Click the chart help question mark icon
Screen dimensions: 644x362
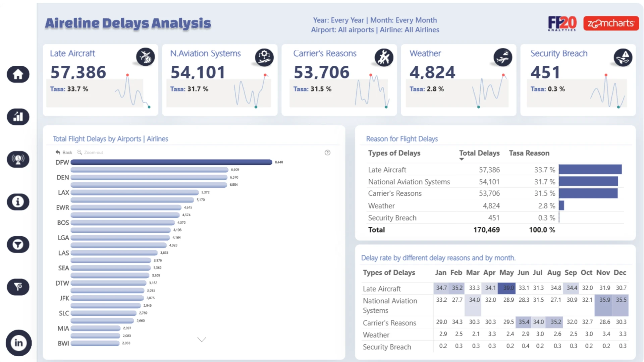[327, 153]
